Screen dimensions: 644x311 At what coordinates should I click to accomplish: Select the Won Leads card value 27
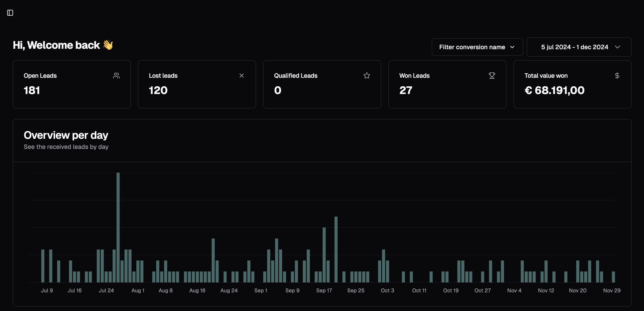click(405, 90)
